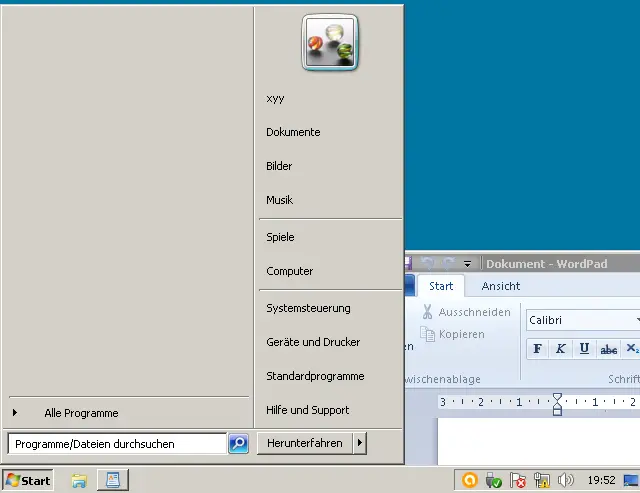Toggle underline (U) formatting
Image resolution: width=640 pixels, height=493 pixels.
pyautogui.click(x=584, y=349)
